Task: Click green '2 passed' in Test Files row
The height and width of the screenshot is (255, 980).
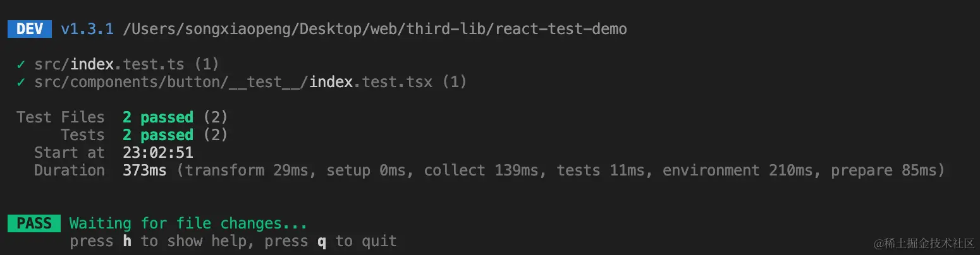Action: coord(158,117)
